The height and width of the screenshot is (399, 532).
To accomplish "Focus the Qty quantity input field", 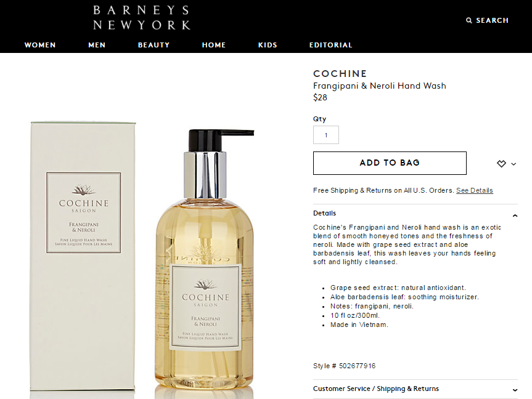I will 325,135.
